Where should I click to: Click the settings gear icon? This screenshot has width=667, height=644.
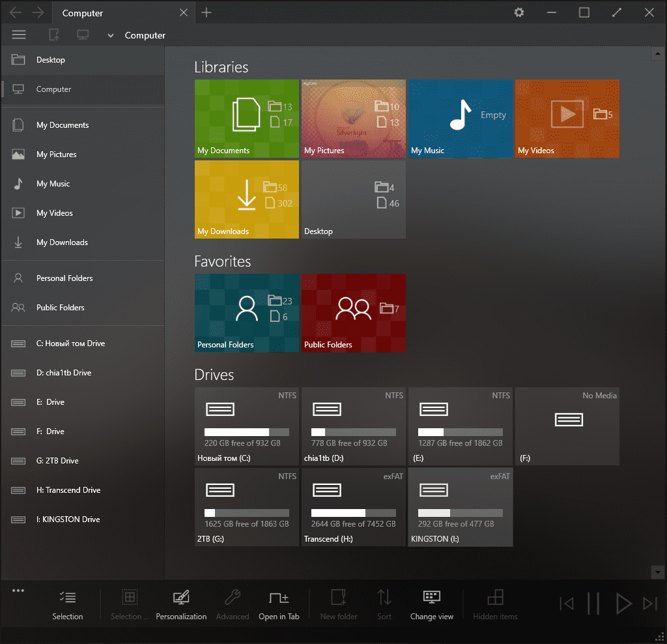click(519, 12)
